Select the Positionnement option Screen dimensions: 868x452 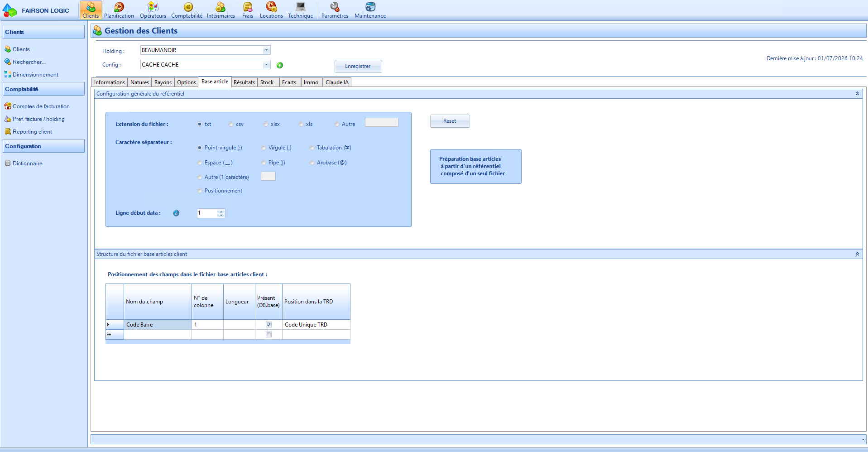point(200,191)
